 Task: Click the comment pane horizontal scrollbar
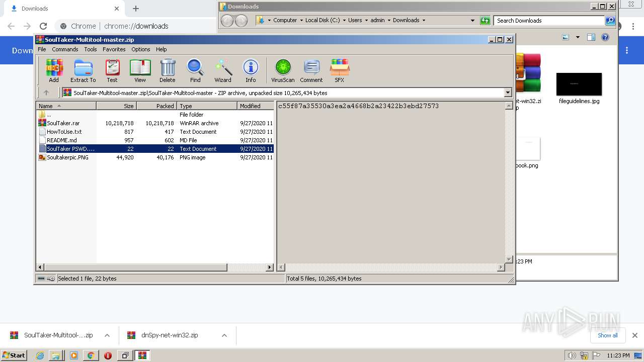click(391, 267)
